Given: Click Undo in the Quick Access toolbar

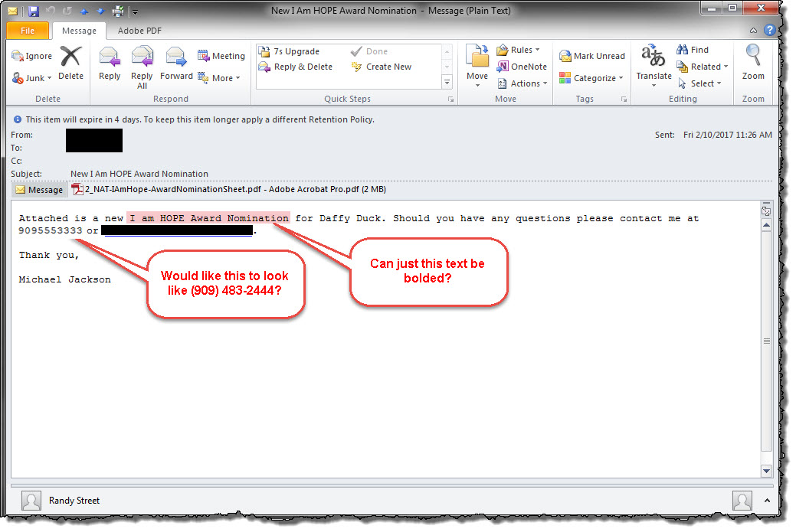Looking at the screenshot, I should click(x=51, y=11).
